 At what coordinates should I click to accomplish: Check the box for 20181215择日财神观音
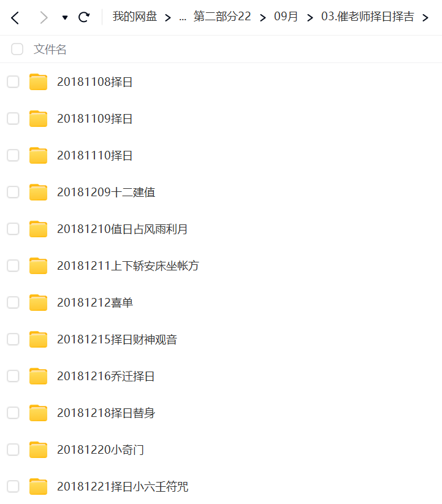(x=13, y=339)
